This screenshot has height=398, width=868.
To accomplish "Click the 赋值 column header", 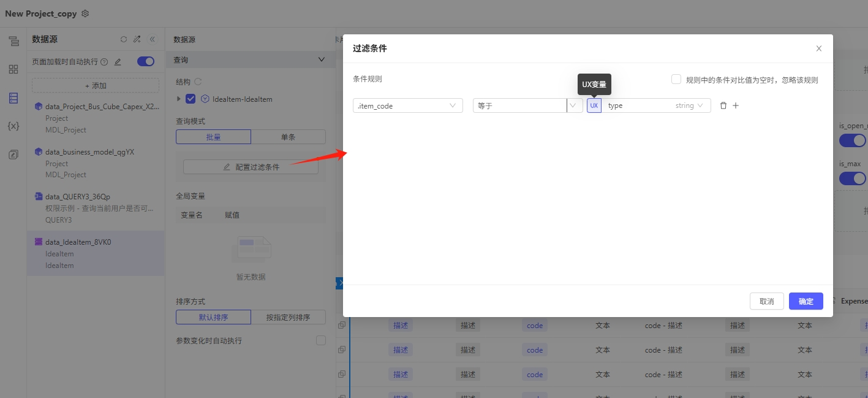I will click(232, 215).
